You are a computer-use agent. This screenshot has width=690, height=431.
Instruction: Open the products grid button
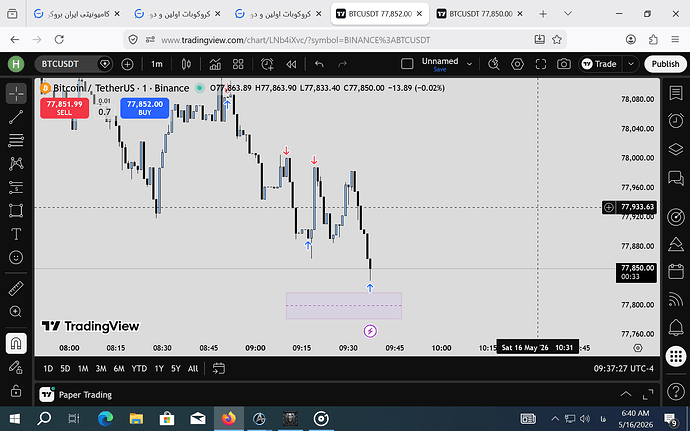tap(676, 356)
